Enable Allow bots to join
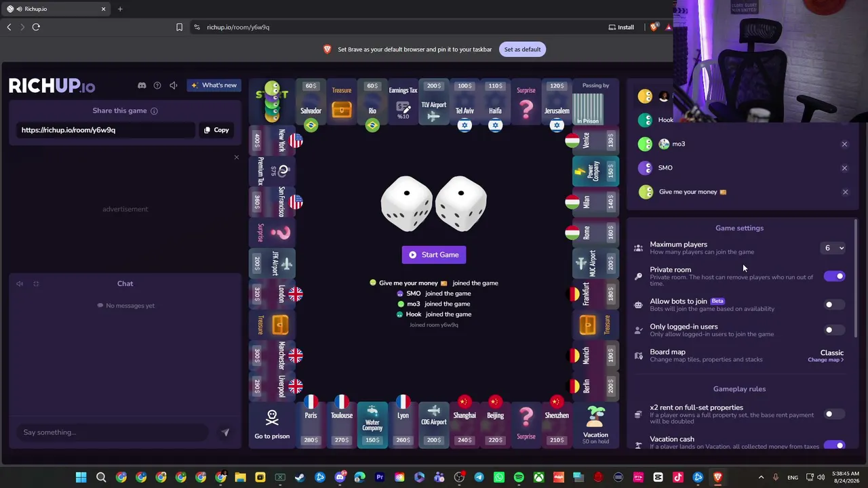The height and width of the screenshot is (488, 868). (x=835, y=304)
